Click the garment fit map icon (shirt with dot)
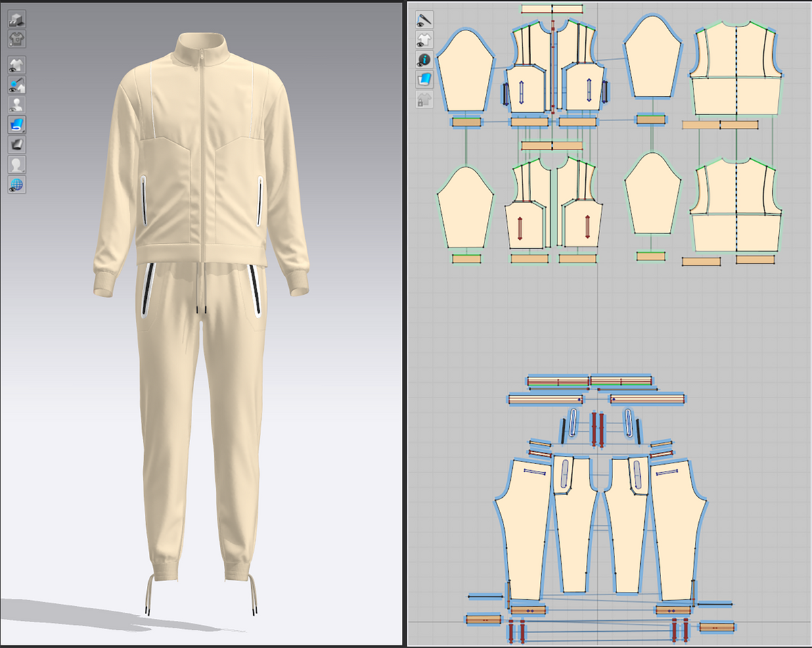This screenshot has width=812, height=648. 17,39
